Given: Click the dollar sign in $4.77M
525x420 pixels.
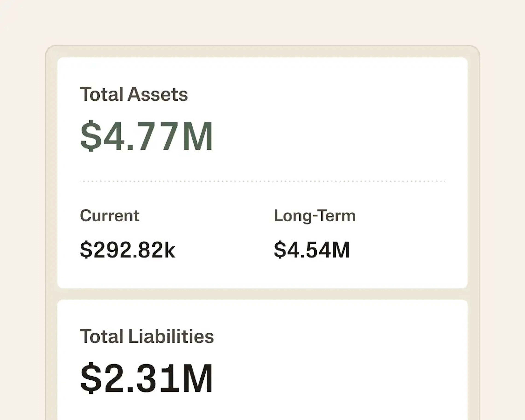Looking at the screenshot, I should [x=91, y=136].
